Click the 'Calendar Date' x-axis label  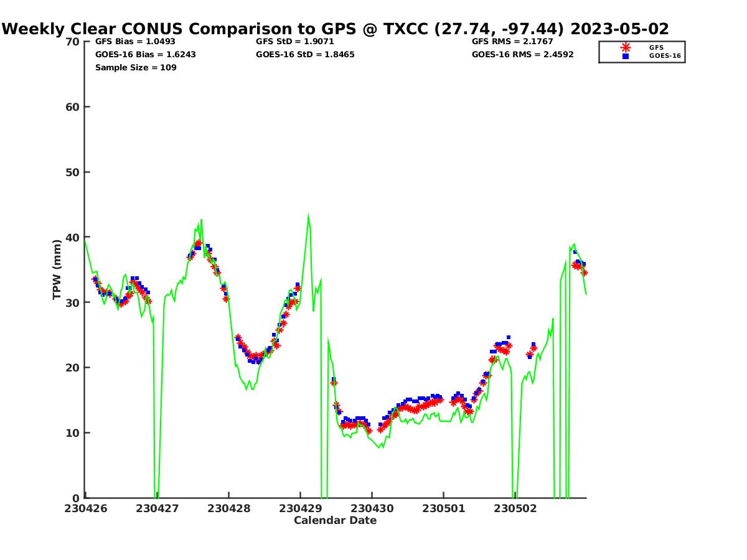pyautogui.click(x=335, y=520)
